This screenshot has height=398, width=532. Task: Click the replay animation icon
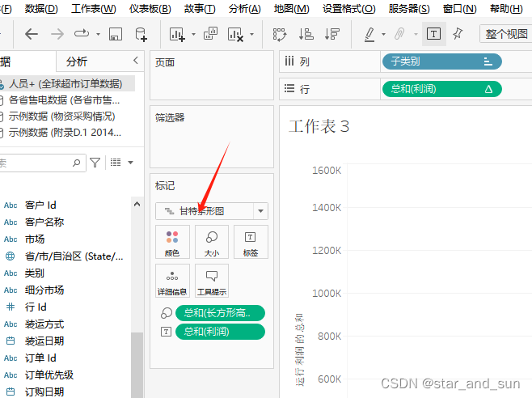pyautogui.click(x=82, y=34)
